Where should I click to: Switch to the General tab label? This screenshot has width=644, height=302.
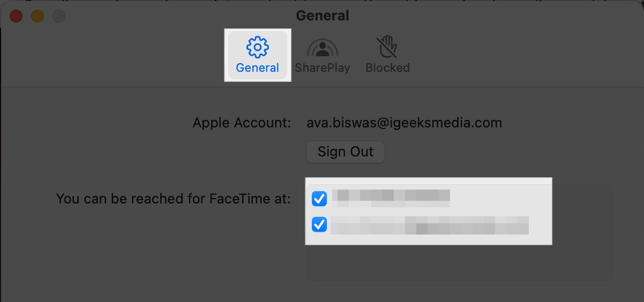pos(257,68)
